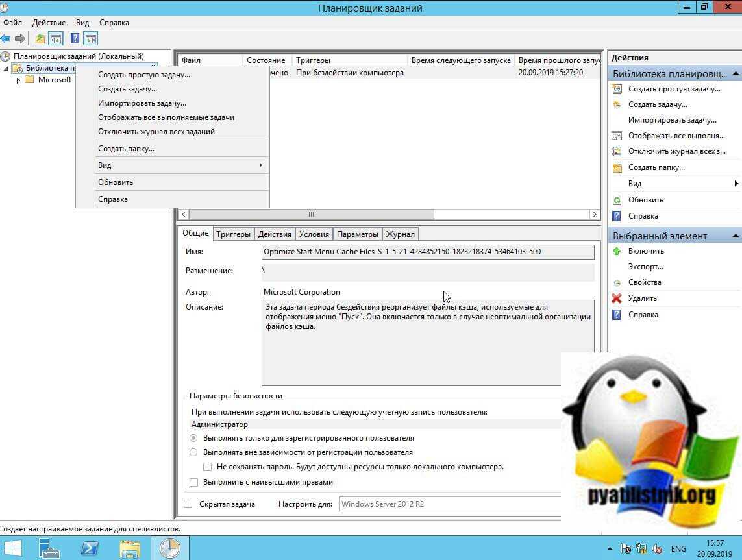
Task: Select Выполнять вне зависимости от регистрации radio button
Action: point(193,452)
